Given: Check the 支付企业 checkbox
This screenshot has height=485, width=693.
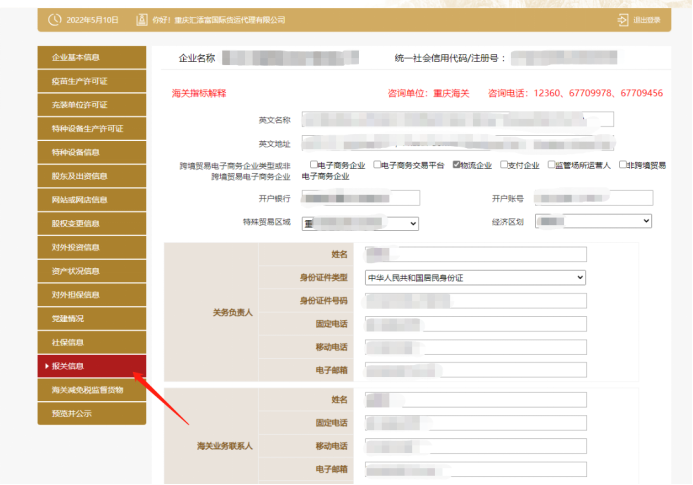Looking at the screenshot, I should [504, 164].
